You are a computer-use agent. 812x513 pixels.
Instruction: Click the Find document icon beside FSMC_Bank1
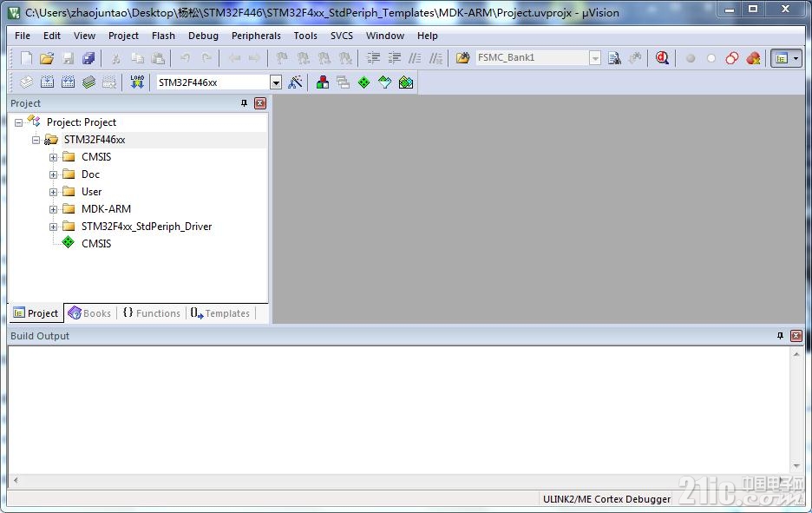(615, 58)
